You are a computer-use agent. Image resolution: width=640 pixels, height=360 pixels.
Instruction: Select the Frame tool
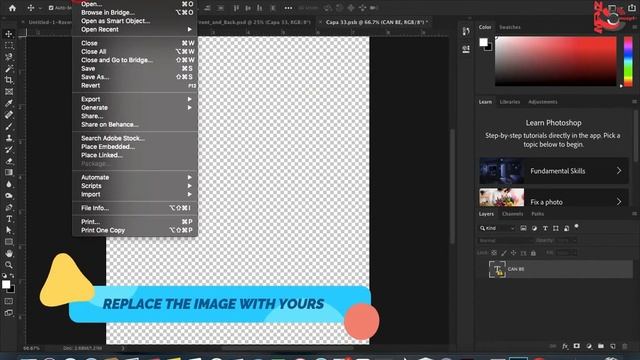9,91
